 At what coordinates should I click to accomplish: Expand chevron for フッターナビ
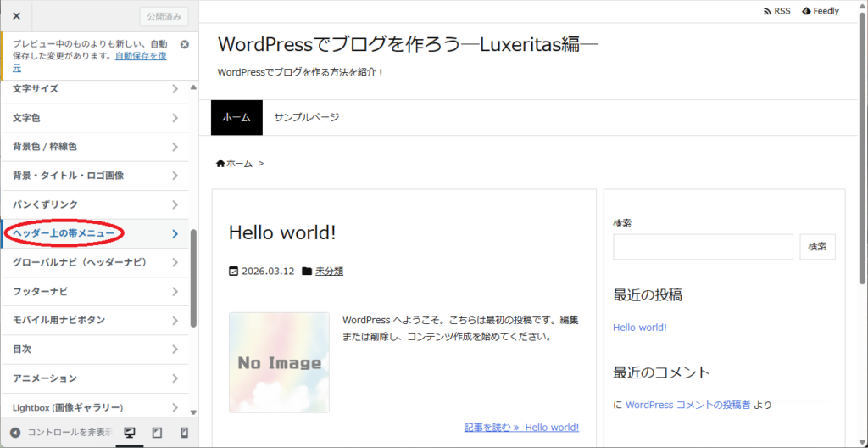tap(175, 292)
